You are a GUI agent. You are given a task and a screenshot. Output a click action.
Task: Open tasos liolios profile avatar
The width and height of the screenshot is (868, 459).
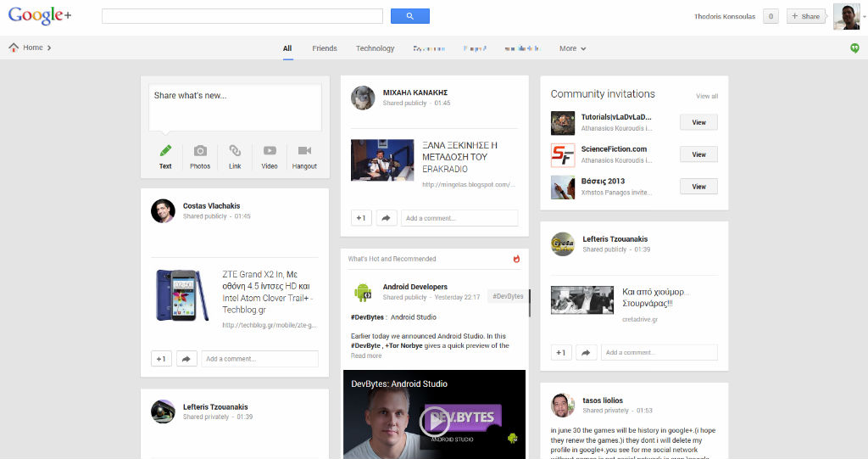(563, 406)
